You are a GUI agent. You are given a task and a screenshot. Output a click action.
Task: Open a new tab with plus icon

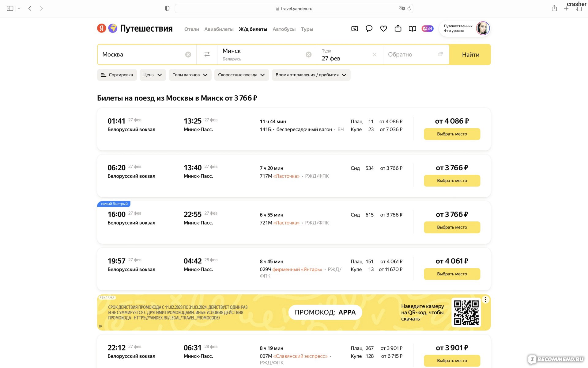(566, 9)
